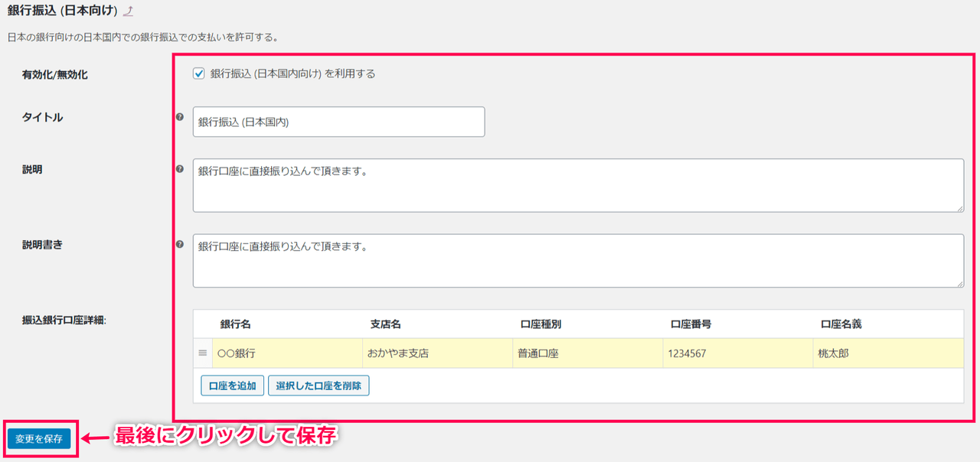Grab the drag handle icon on ○○銀行 row
Viewport: 980px width, 462px height.
[x=203, y=353]
